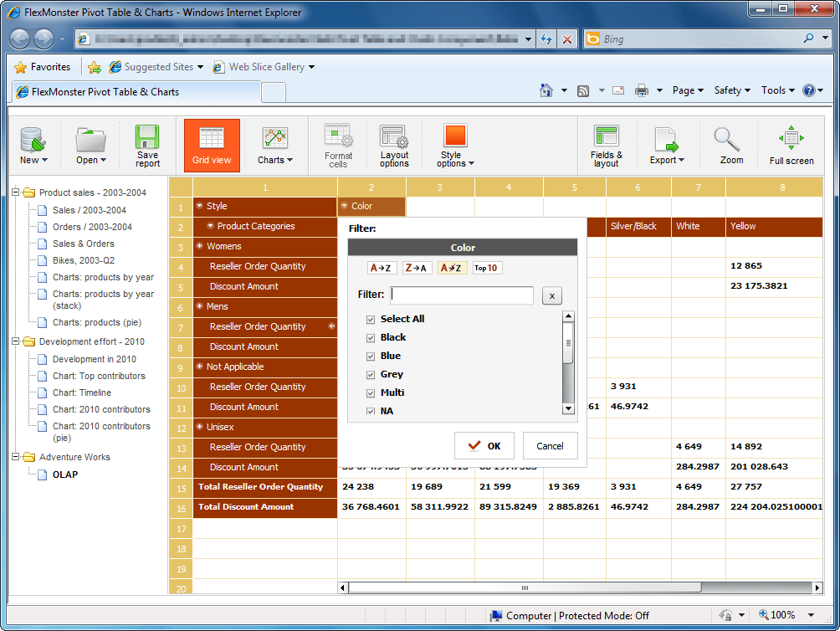
Task: Click the browser Home icon
Action: tap(545, 90)
